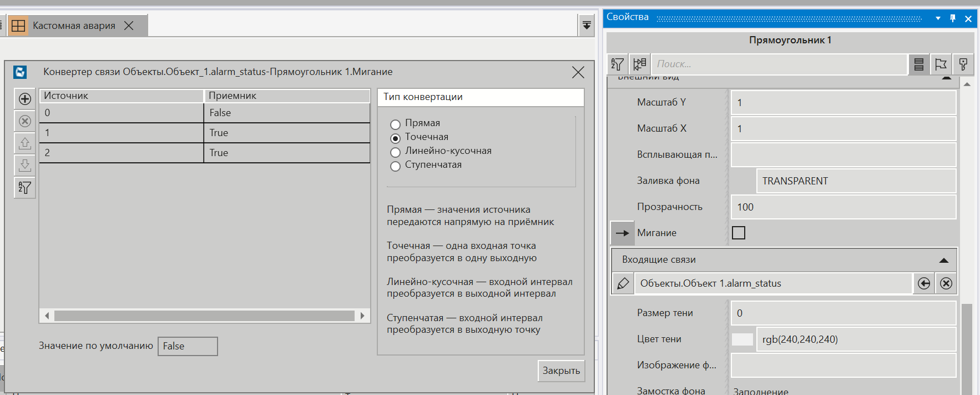Delete the selected converter row with the circled X icon
The image size is (980, 395).
(x=25, y=121)
